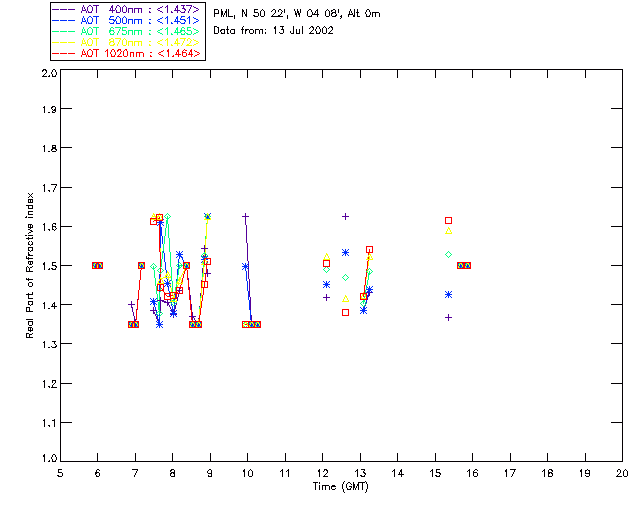Click the y-axis tick label 1.7

(x=49, y=188)
